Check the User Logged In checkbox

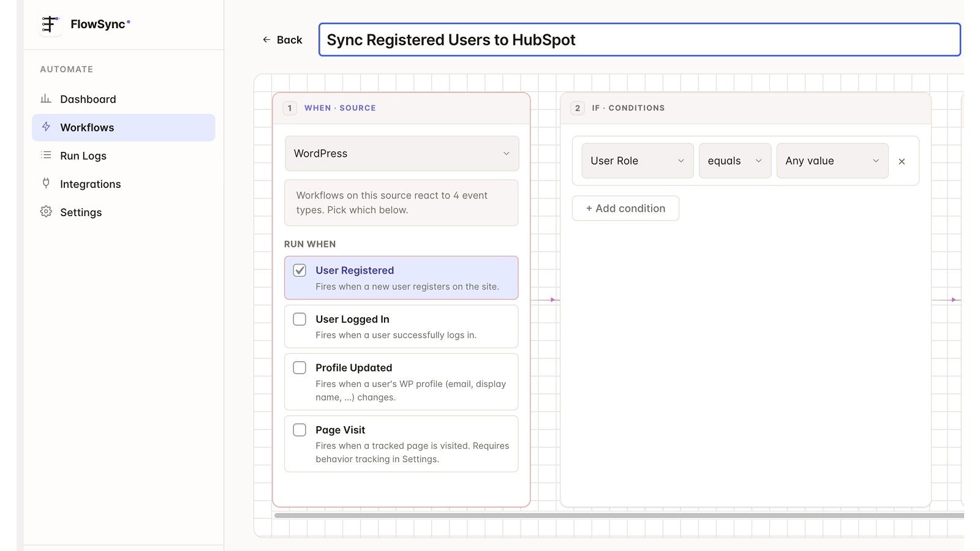click(x=300, y=319)
